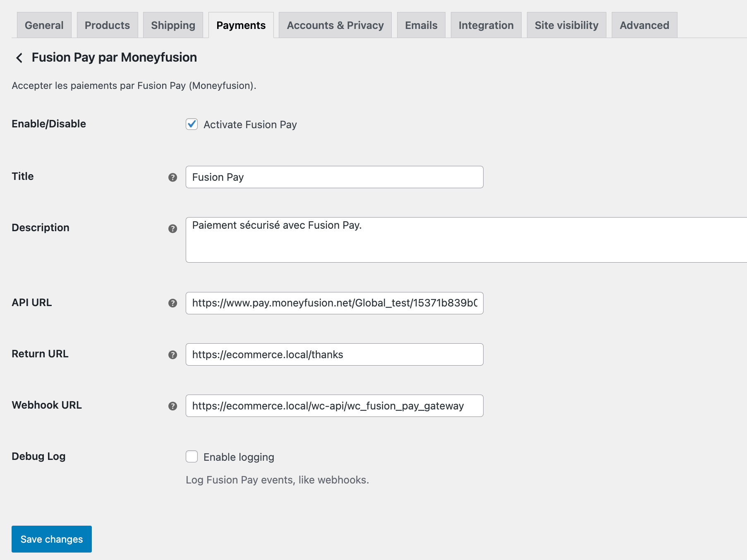Screen dimensions: 747x560
Task: Open the Integration settings tab
Action: [x=486, y=25]
